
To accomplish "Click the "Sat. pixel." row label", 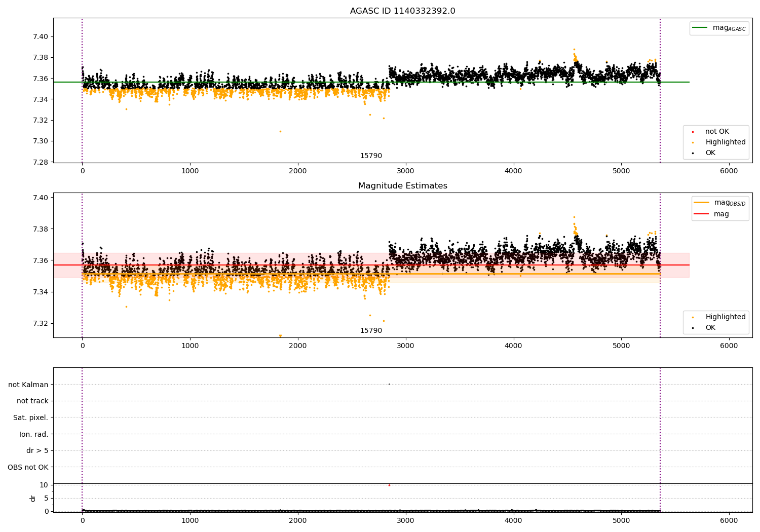I will (31, 418).
